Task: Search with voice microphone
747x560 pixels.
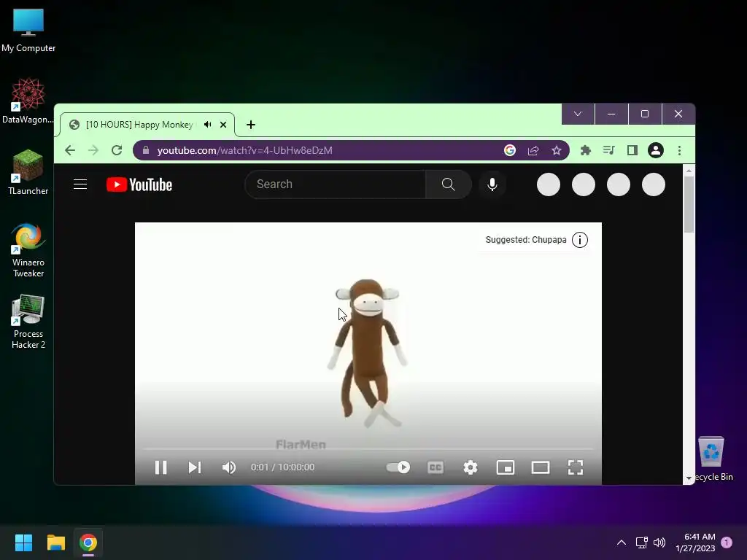Action: [x=492, y=184]
